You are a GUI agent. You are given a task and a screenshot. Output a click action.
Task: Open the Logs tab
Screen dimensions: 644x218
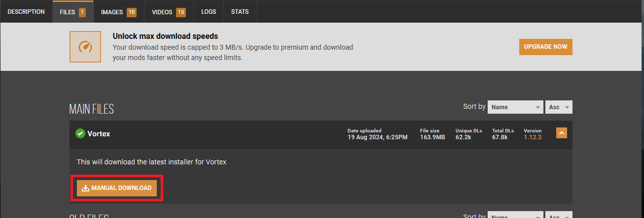coord(209,11)
